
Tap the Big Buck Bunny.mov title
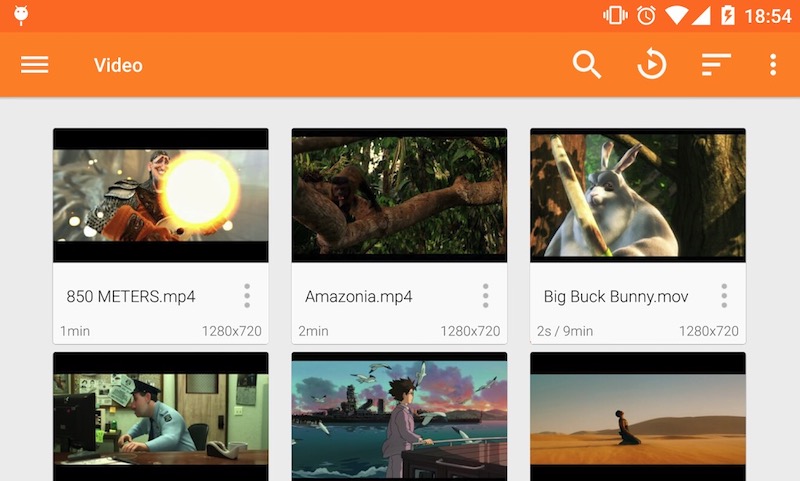coord(602,297)
